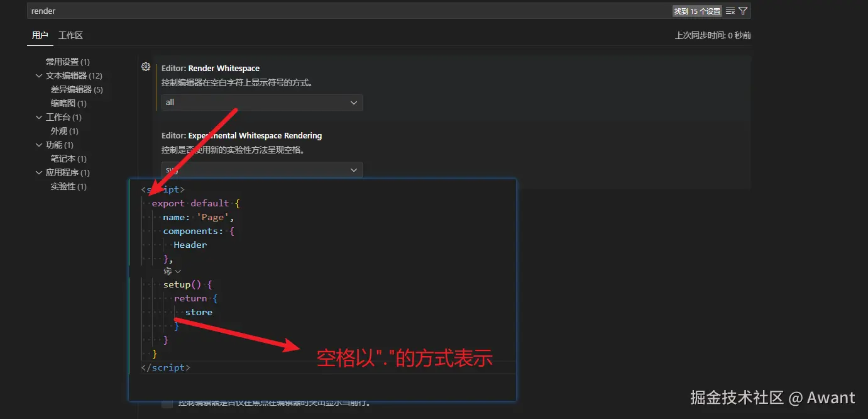Click the 'store' code line
The width and height of the screenshot is (868, 419).
[x=199, y=312]
